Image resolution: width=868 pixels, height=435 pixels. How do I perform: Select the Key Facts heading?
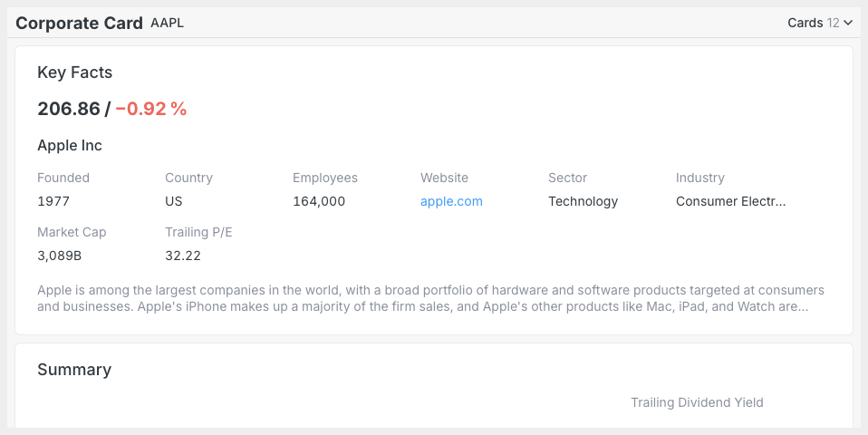pyautogui.click(x=74, y=72)
